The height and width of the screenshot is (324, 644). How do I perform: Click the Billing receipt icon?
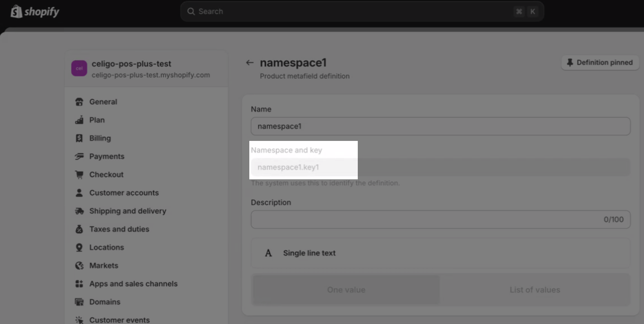coord(79,138)
